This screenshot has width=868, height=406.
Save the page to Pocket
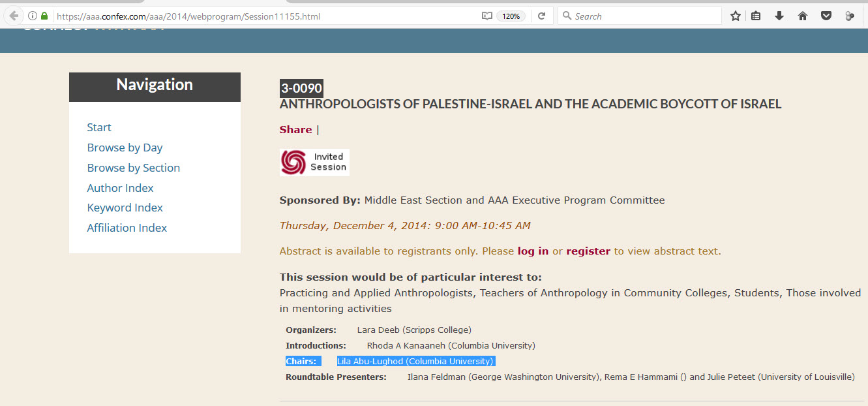[826, 15]
